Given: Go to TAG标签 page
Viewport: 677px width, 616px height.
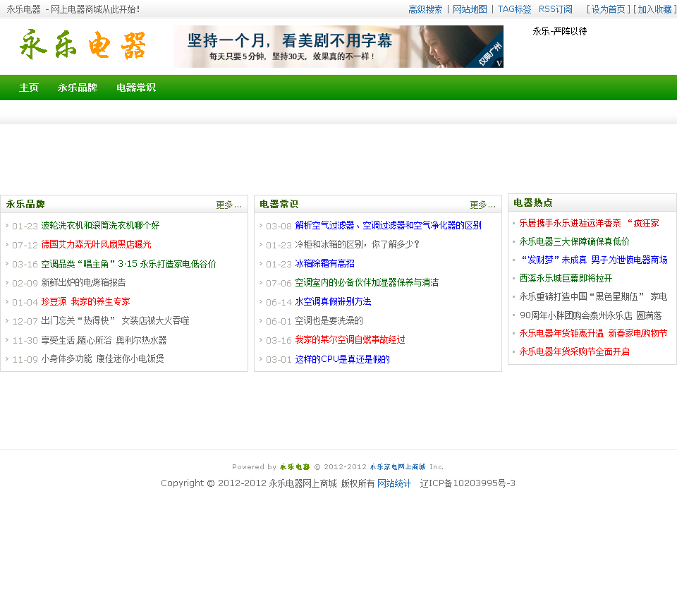Looking at the screenshot, I should click(514, 9).
